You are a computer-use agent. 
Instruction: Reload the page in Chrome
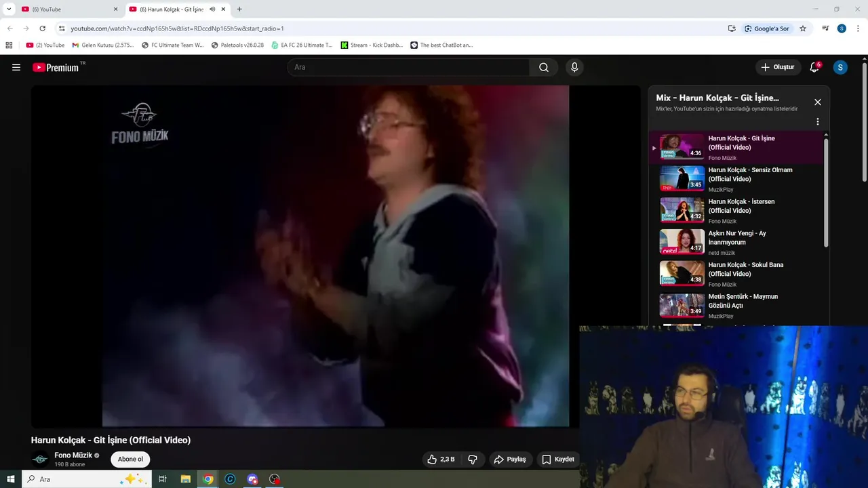tap(42, 28)
